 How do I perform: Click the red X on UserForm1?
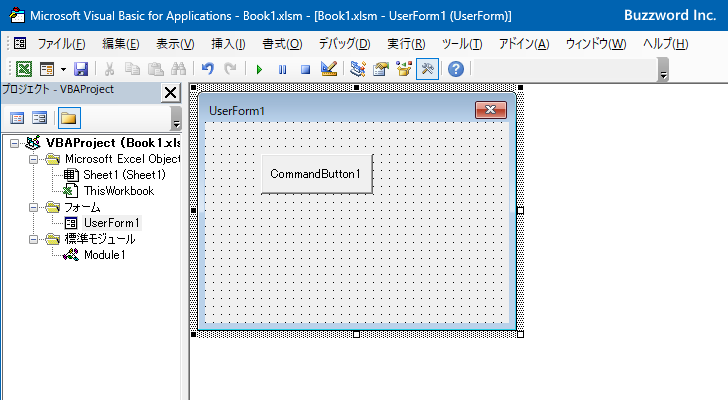point(491,110)
